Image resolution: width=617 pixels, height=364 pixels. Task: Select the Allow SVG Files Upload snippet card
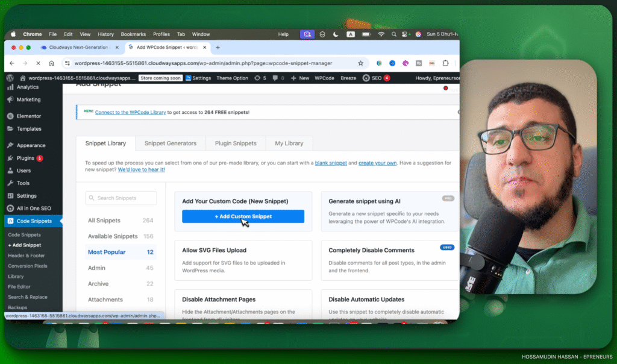click(243, 260)
